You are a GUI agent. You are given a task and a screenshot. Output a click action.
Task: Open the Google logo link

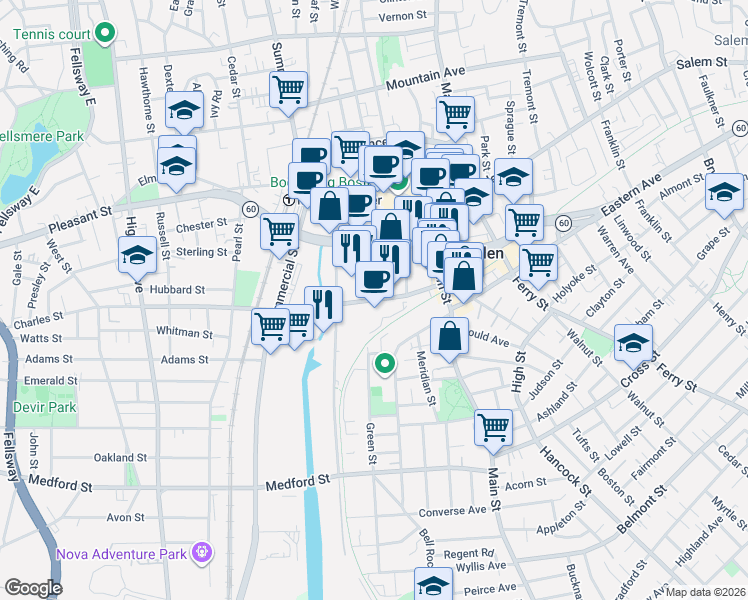(x=33, y=588)
